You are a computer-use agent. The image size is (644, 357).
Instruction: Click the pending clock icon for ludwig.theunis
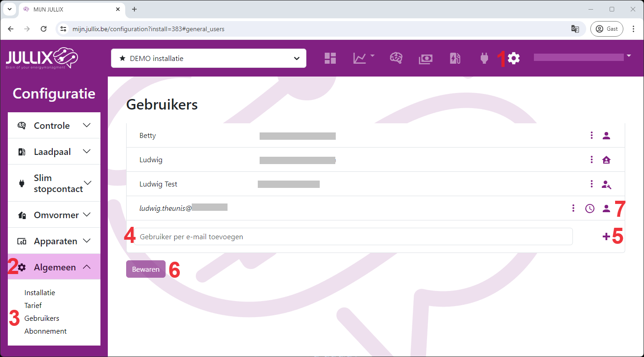click(590, 209)
